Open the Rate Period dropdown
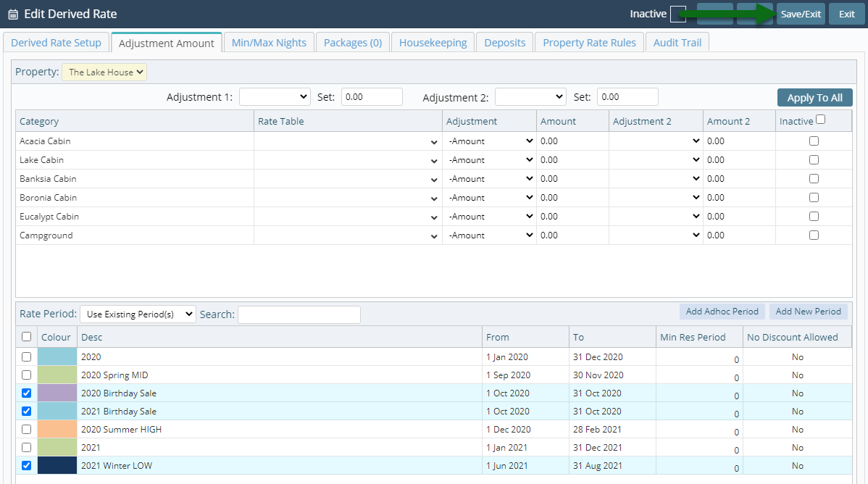This screenshot has height=484, width=868. 138,314
